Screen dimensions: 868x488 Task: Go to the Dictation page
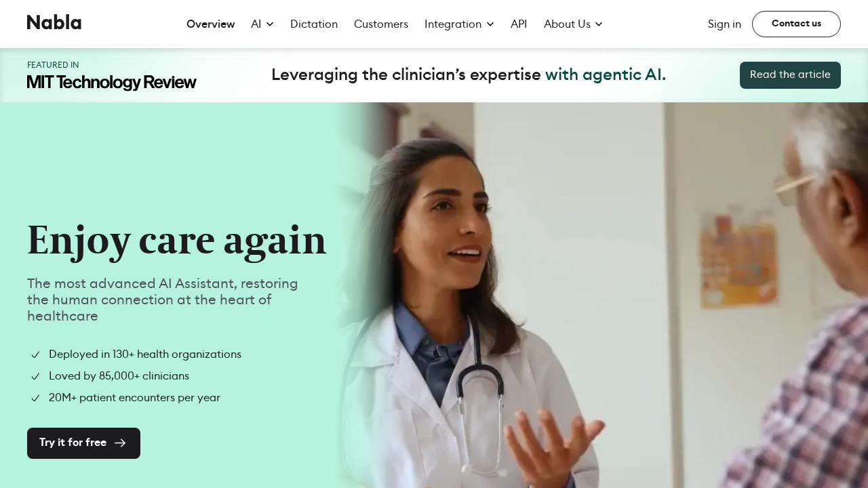[x=314, y=24]
